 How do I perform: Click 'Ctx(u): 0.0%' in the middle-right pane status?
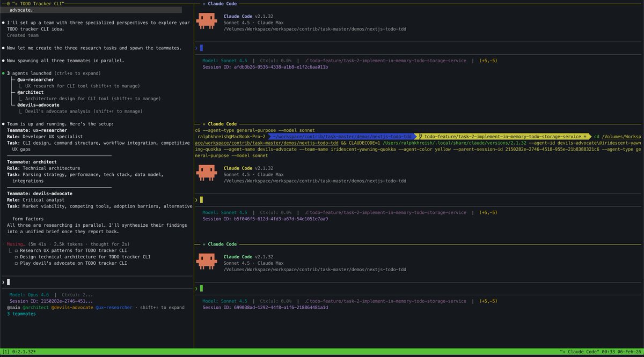coord(276,212)
